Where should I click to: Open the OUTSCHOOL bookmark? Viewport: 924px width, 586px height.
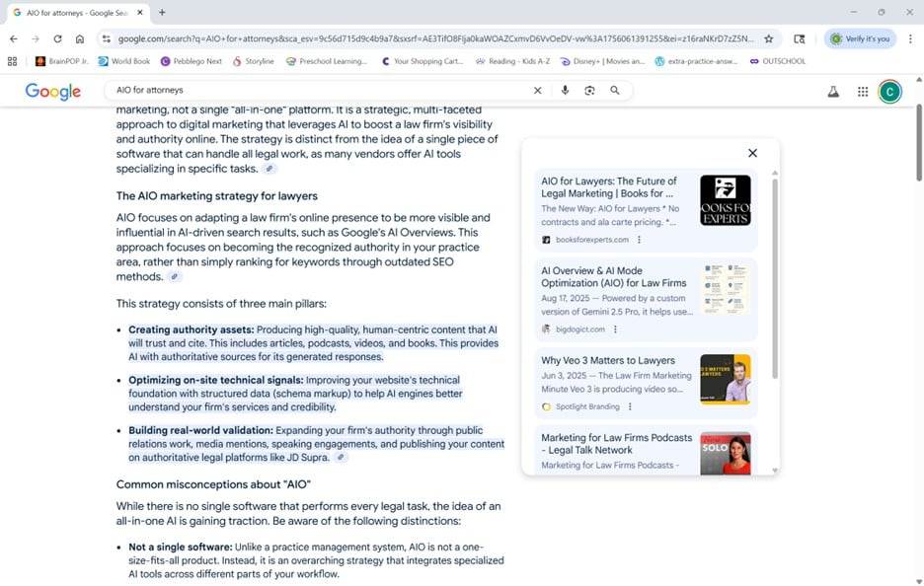click(x=777, y=61)
